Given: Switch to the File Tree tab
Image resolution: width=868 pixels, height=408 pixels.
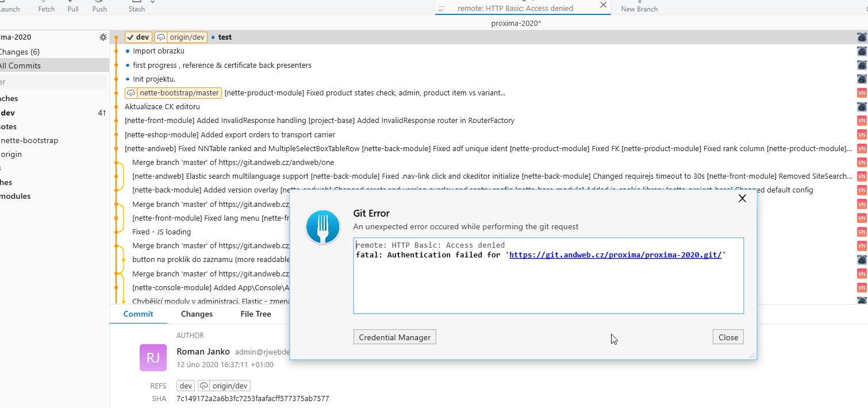Looking at the screenshot, I should pyautogui.click(x=256, y=314).
